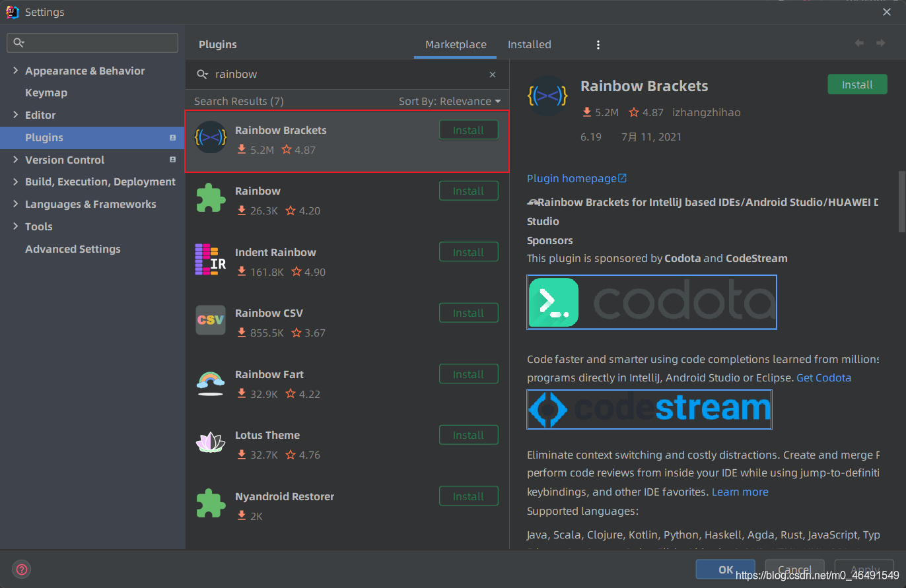Screen dimensions: 906x588
Task: Click the Learn more link
Action: coord(740,492)
